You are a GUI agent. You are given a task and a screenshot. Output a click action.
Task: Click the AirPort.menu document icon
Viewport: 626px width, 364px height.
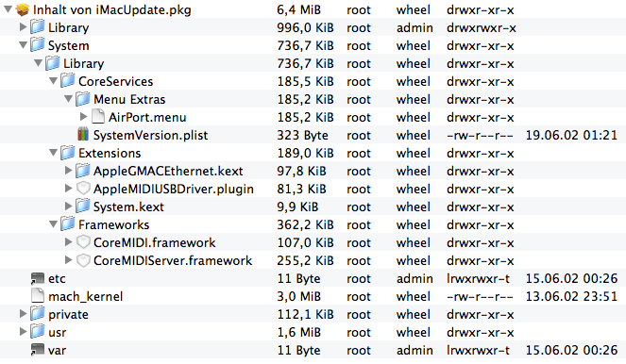point(98,117)
